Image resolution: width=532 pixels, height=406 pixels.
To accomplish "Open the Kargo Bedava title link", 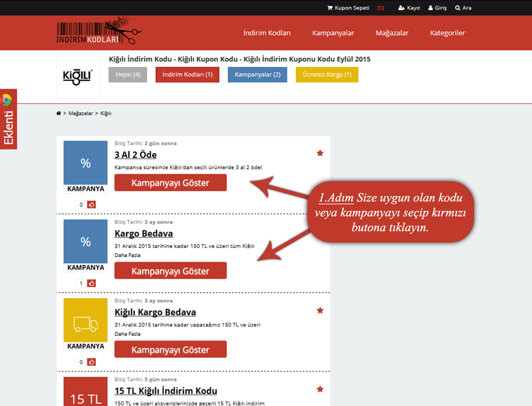I will 143,234.
